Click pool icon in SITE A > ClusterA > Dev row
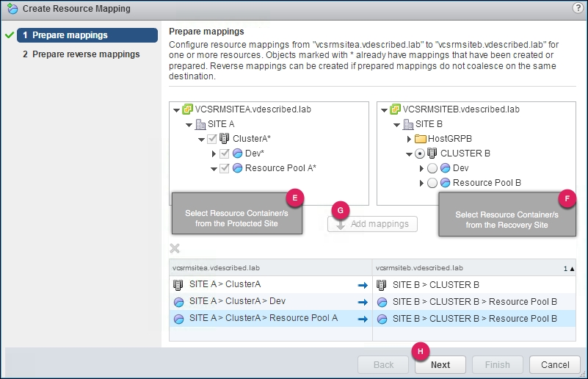Screen dimensions: 588x379 pos(179,302)
